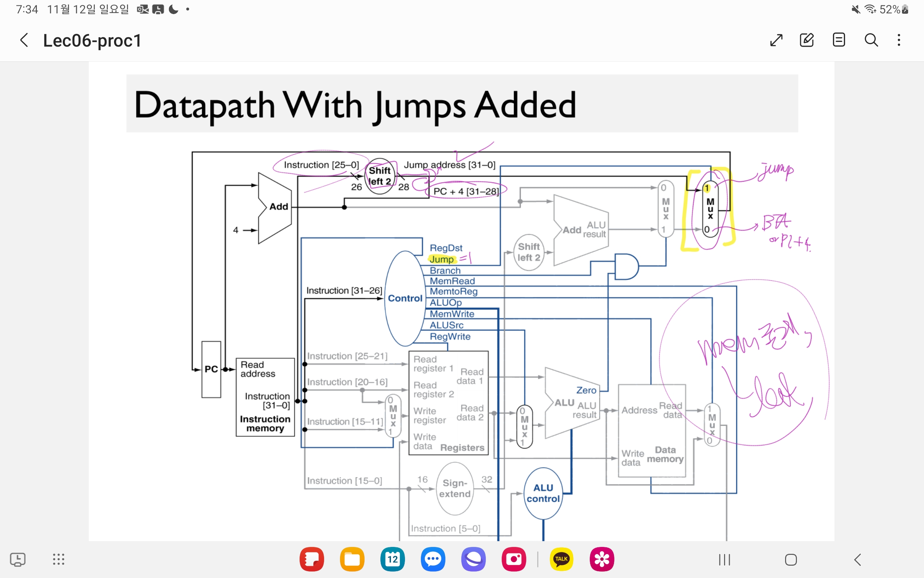
Task: Tap the 'Registers' block label
Action: (462, 447)
